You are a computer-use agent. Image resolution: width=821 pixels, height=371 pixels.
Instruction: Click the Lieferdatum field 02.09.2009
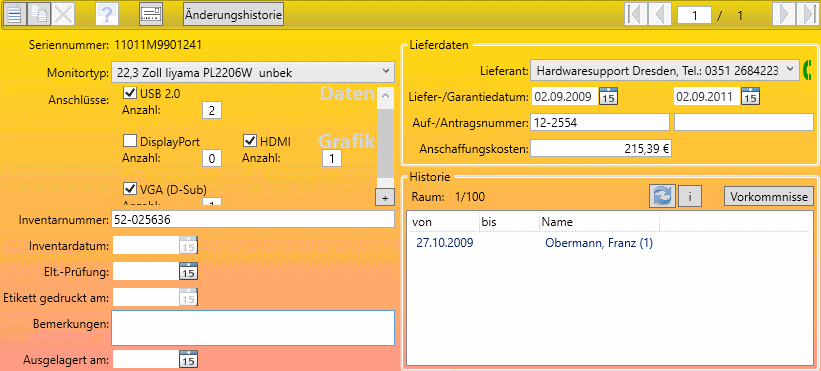(x=564, y=97)
